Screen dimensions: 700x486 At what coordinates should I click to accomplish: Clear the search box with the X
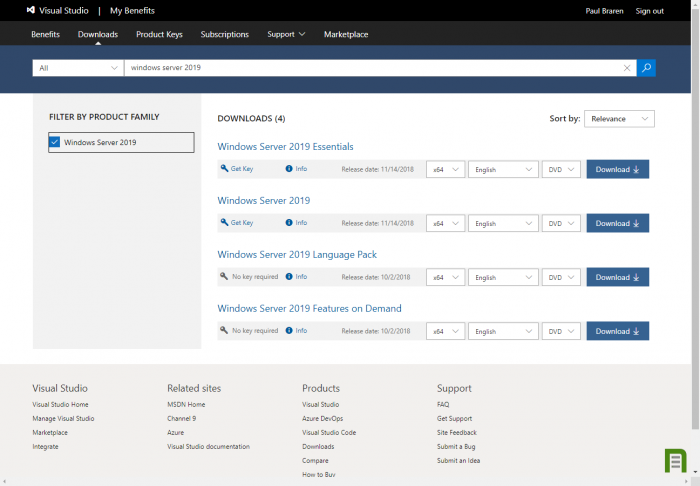(627, 68)
